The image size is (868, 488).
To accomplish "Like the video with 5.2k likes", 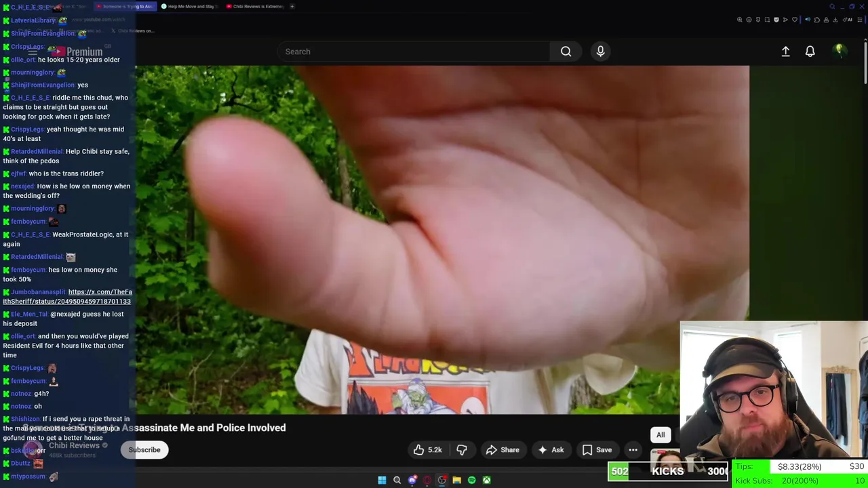I will point(428,449).
